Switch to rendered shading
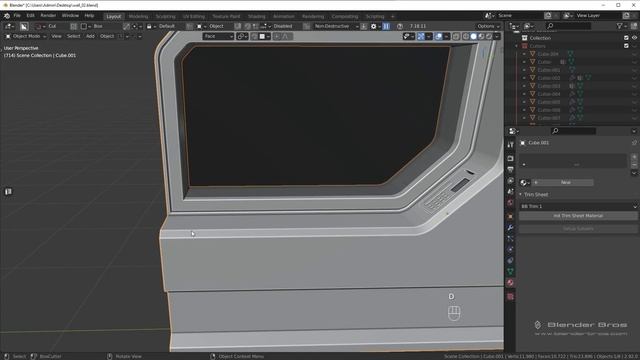The height and width of the screenshot is (360, 640). (x=489, y=36)
